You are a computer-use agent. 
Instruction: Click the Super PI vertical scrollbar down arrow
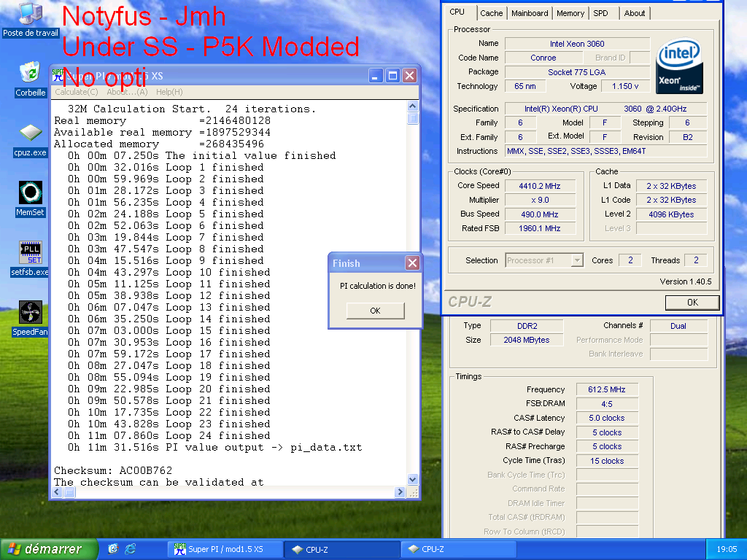413,480
